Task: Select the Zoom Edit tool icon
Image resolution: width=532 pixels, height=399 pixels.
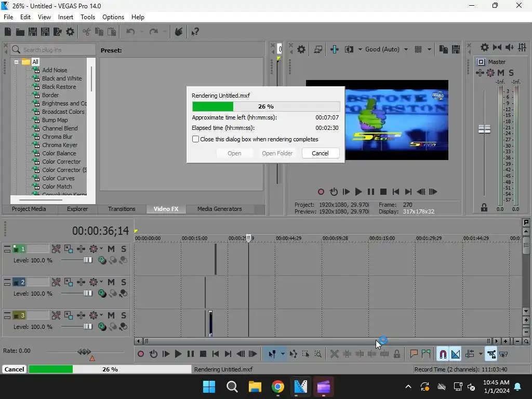Action: (x=318, y=354)
